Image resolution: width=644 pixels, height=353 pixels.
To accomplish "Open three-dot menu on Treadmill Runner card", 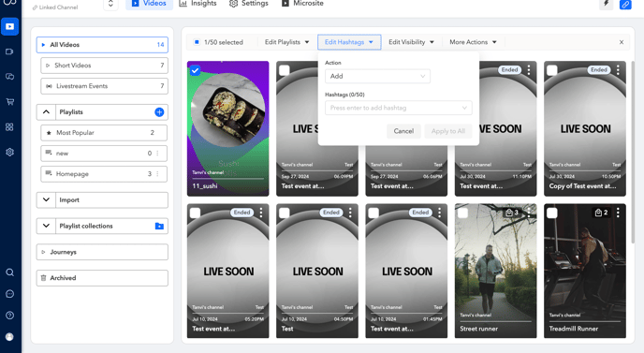I will click(618, 213).
